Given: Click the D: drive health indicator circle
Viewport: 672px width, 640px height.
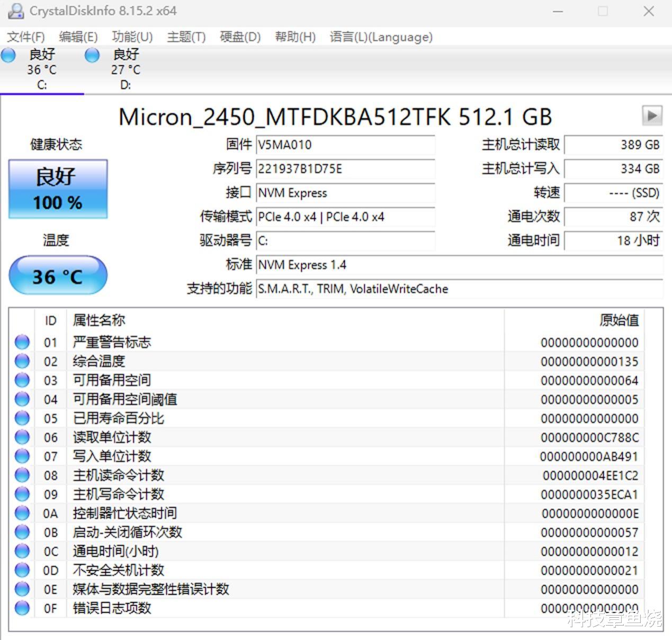Looking at the screenshot, I should pyautogui.click(x=92, y=54).
